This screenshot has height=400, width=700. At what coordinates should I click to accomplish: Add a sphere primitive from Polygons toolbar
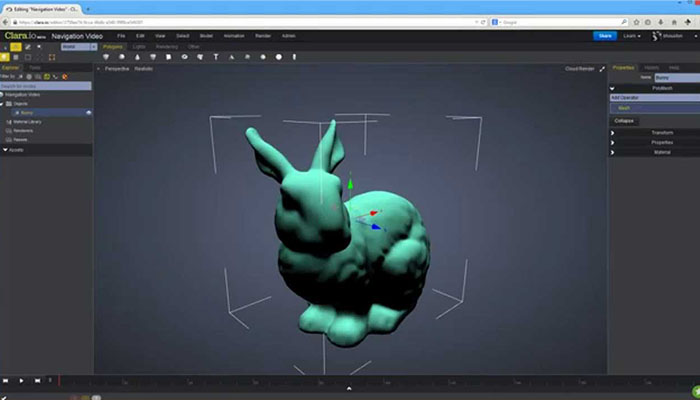(121, 57)
